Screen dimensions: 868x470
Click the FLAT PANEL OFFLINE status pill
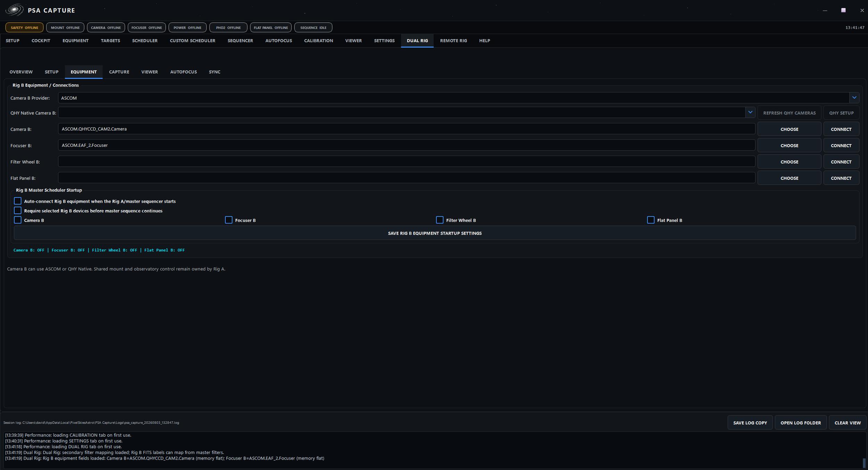click(271, 27)
